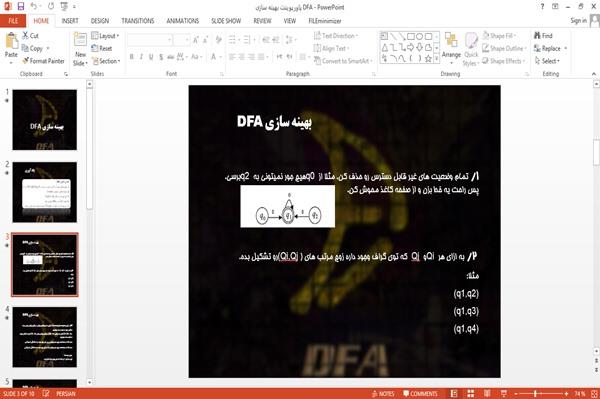The height and width of the screenshot is (399, 600).
Task: Select slide 1 thumbnail
Action: point(44,120)
